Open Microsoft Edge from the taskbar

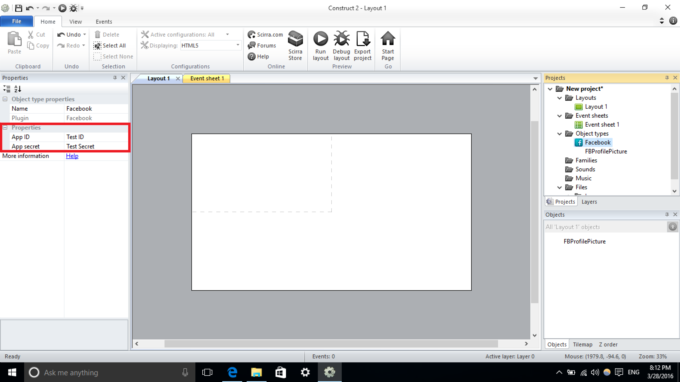(232, 372)
